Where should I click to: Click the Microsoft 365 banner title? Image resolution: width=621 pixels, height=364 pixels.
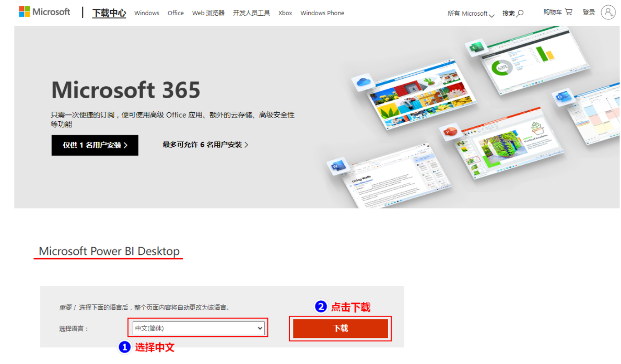click(x=126, y=90)
